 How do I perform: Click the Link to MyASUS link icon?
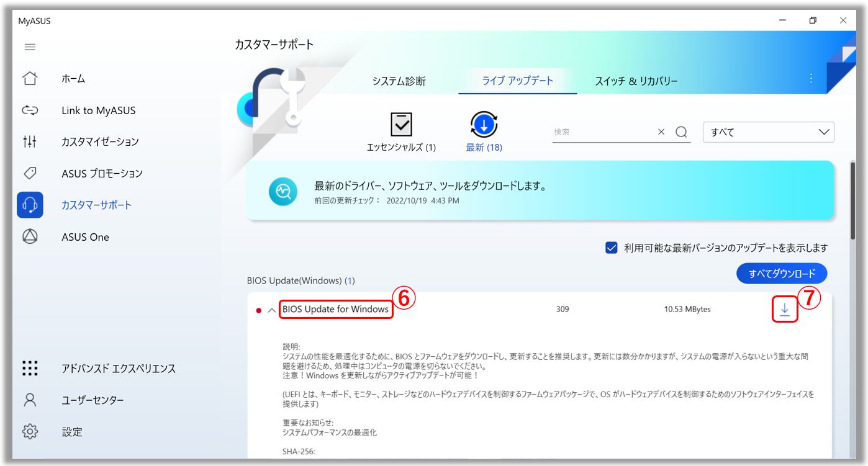point(30,110)
